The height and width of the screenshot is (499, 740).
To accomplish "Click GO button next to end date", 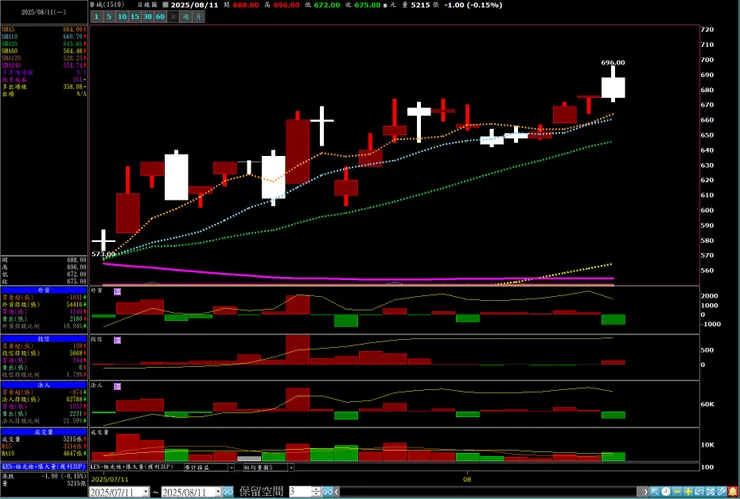I will click(x=228, y=492).
